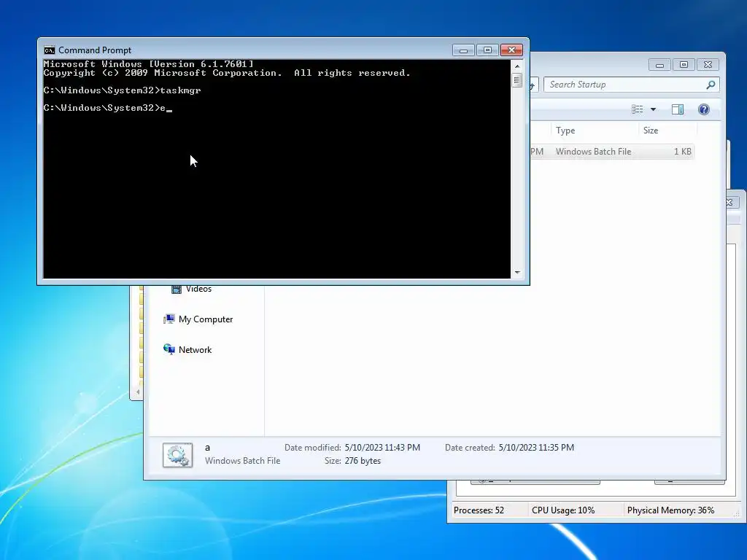Maximize the Command Prompt window
The image size is (747, 560).
coord(487,50)
